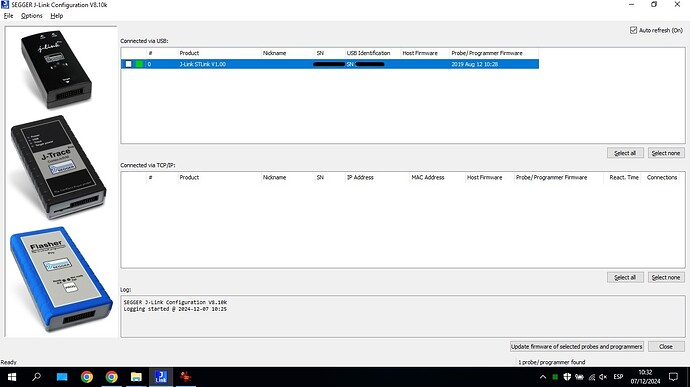Click the blue Flasher device image
Image resolution: width=690 pixels, height=387 pixels.
click(x=61, y=279)
